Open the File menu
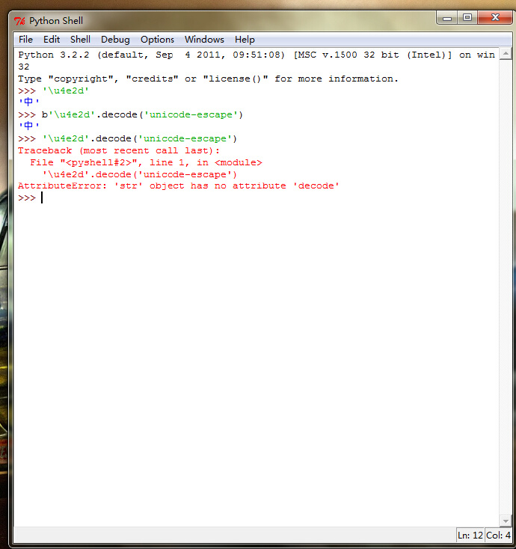516x549 pixels. point(26,40)
